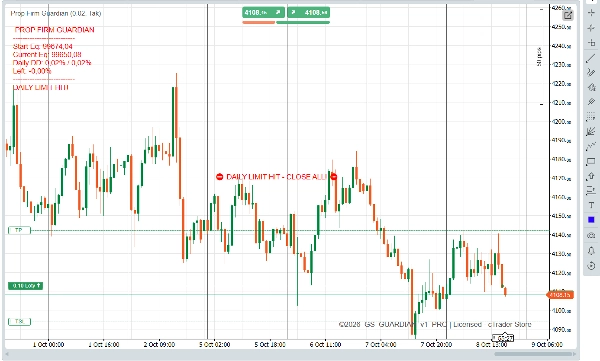600x361 pixels.
Task: Click the '1 Oct 16:00' time axis label
Action: pyautogui.click(x=104, y=345)
